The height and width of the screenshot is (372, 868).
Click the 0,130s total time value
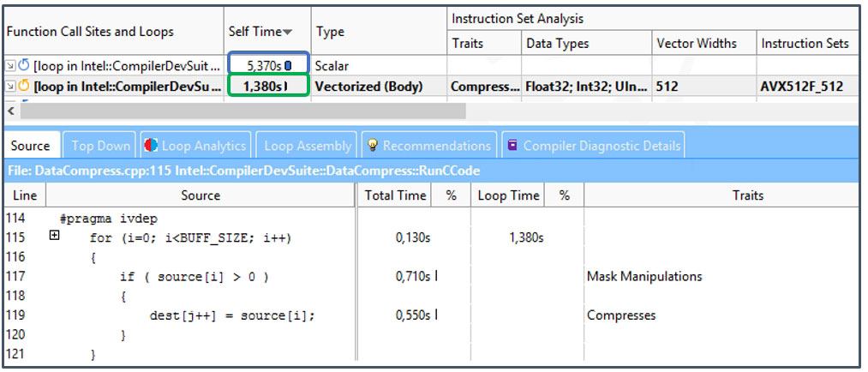413,238
